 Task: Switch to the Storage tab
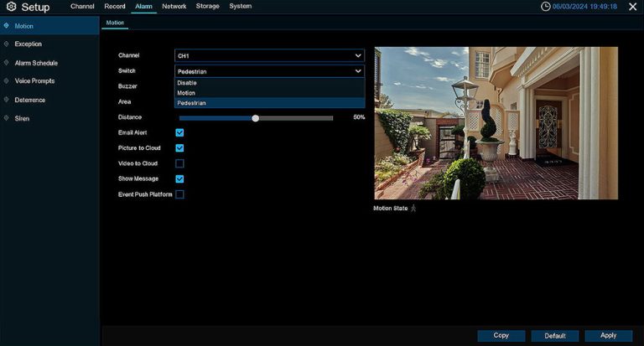click(x=207, y=6)
